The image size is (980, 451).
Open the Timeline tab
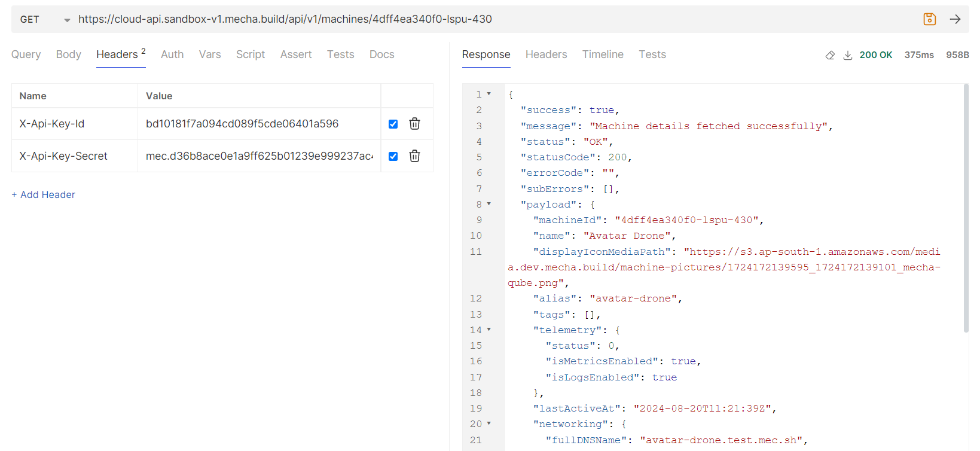(x=603, y=54)
